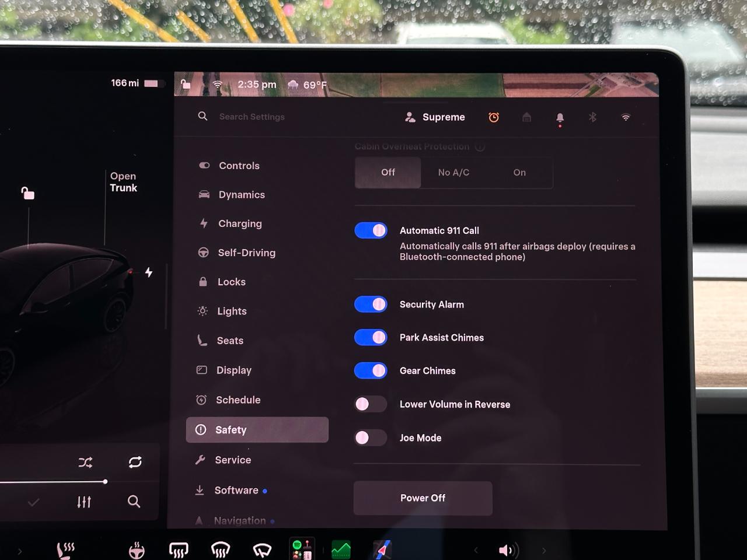Tap the windshield wiper icon
The width and height of the screenshot is (747, 560).
262,550
